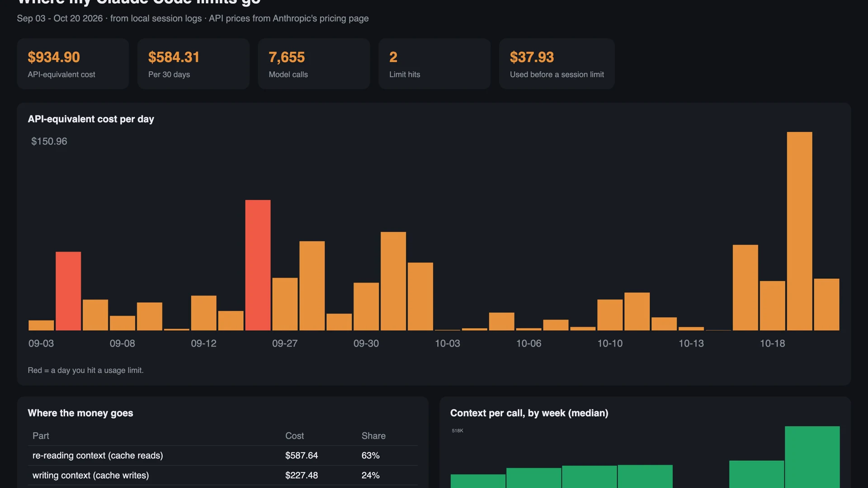Viewport: 868px width, 488px height.
Task: Click the $227.48 cost cell
Action: (x=302, y=475)
